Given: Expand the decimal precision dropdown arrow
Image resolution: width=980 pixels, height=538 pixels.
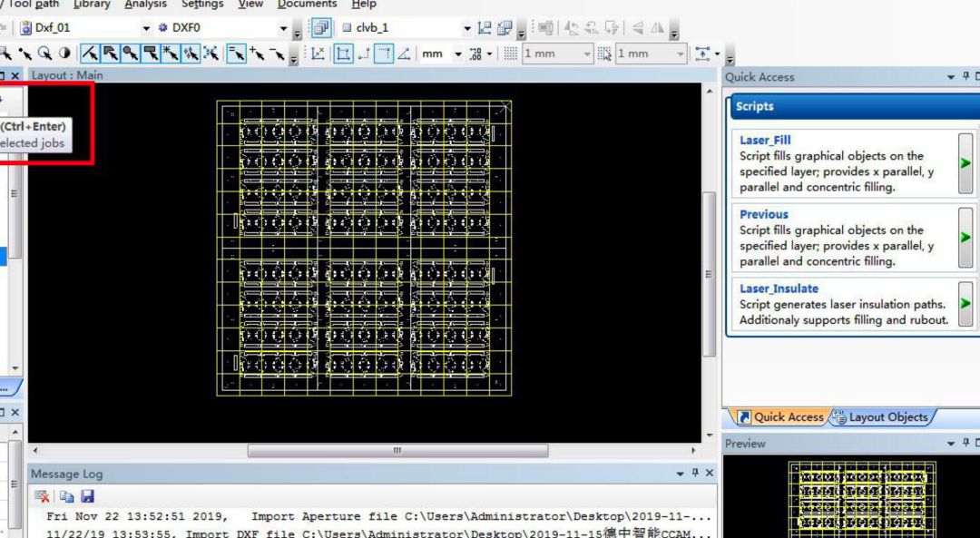Looking at the screenshot, I should 489,54.
